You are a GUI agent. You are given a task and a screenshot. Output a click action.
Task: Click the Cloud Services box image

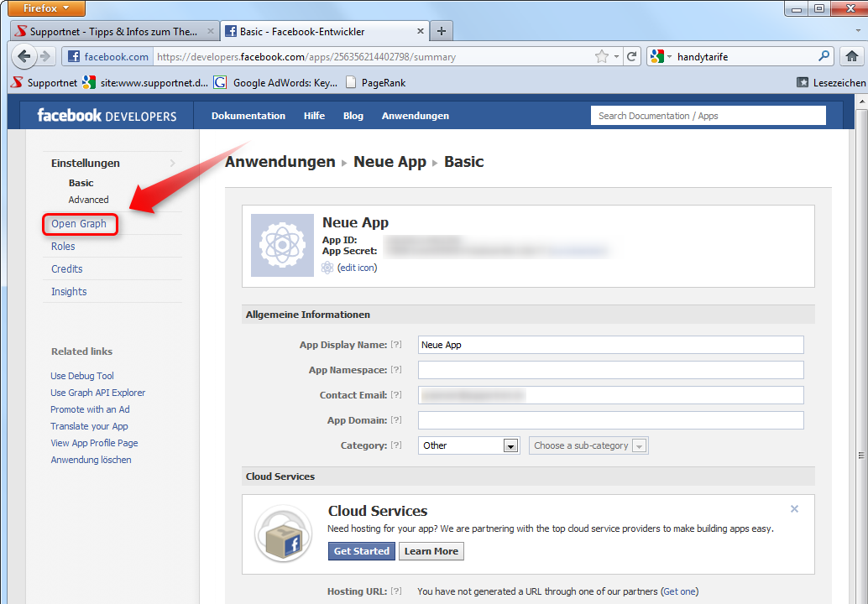[x=283, y=534]
